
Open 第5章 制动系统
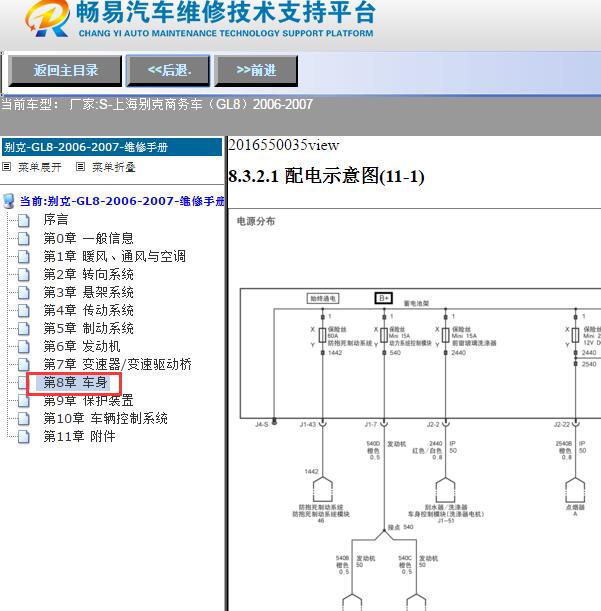88,328
